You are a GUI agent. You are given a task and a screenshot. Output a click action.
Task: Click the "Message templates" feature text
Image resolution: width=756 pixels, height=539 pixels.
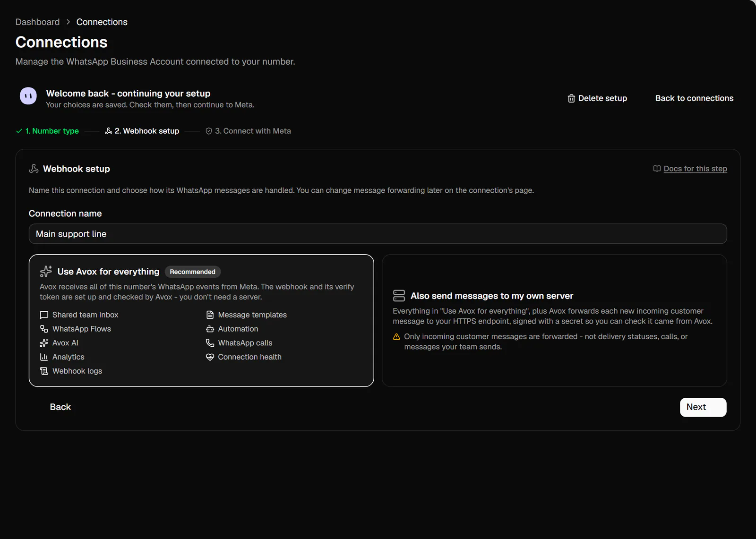tap(252, 315)
